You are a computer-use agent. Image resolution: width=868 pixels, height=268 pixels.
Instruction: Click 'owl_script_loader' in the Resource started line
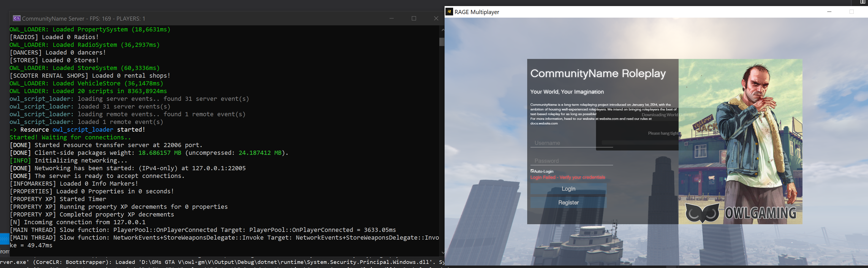pyautogui.click(x=83, y=129)
